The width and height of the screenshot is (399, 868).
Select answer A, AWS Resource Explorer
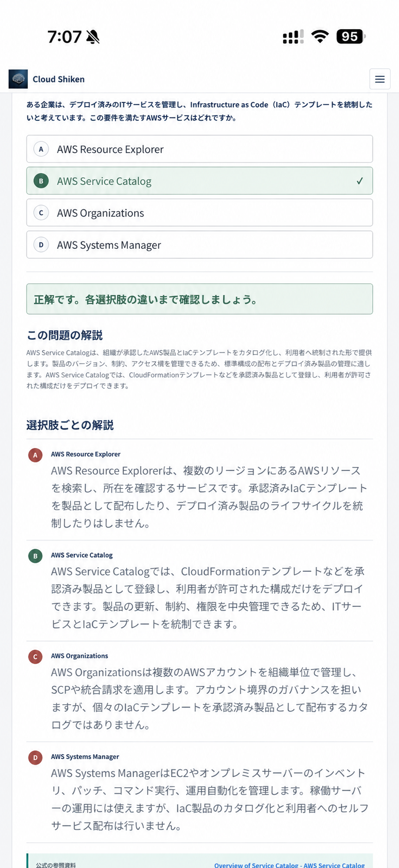199,149
